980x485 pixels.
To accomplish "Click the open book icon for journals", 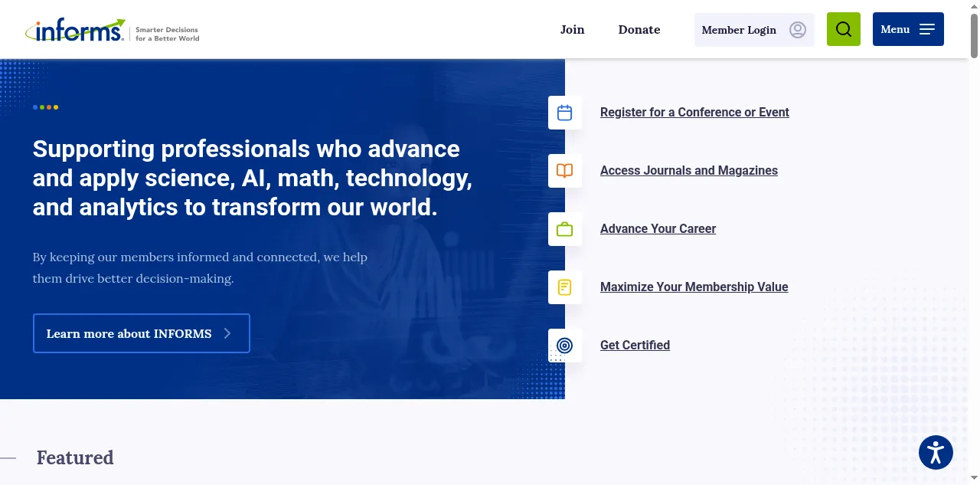I will pos(565,171).
